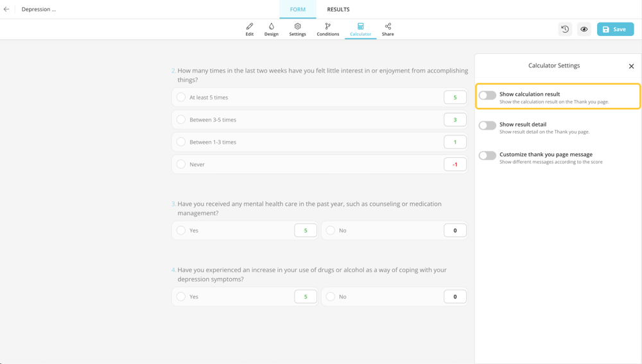642x364 pixels.
Task: Click the back arrow icon
Action: (6, 10)
